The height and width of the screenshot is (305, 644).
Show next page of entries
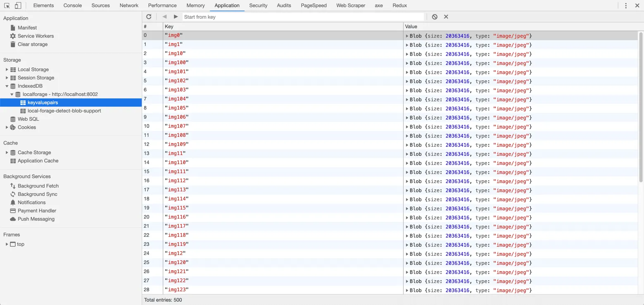(x=176, y=17)
